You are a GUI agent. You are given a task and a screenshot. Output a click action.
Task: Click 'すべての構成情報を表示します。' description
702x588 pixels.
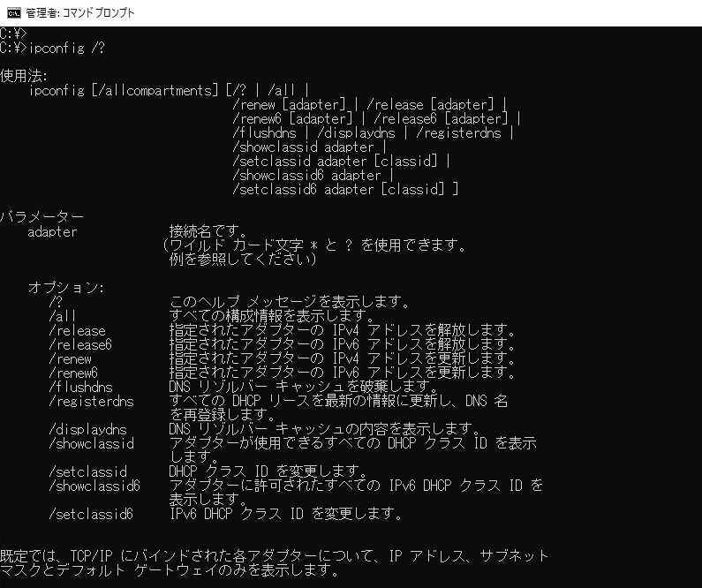point(271,315)
